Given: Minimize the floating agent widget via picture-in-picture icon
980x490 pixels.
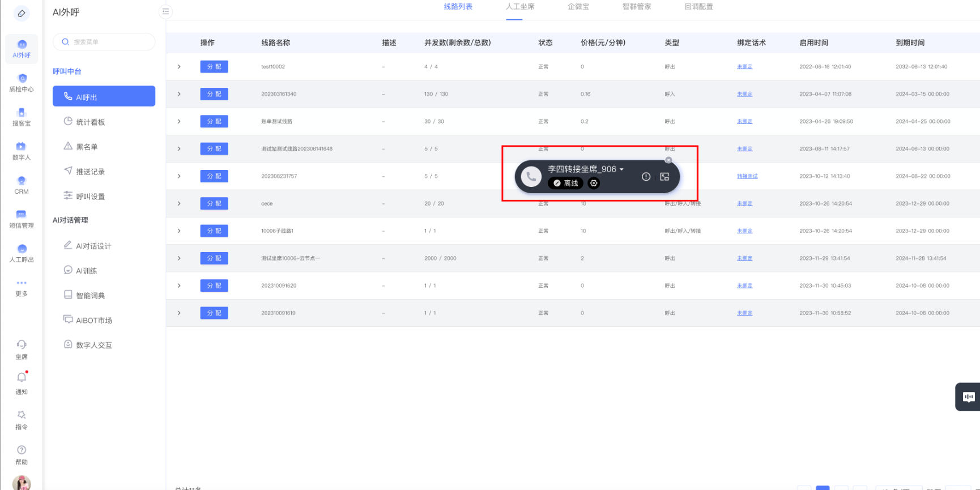Looking at the screenshot, I should click(x=664, y=177).
